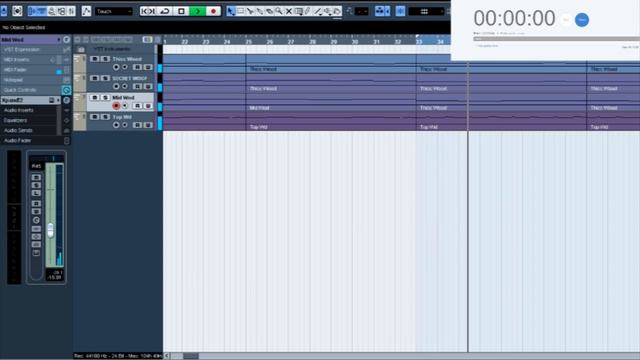This screenshot has height=360, width=640.
Task: Mute the Top Wid track
Action: 95,117
